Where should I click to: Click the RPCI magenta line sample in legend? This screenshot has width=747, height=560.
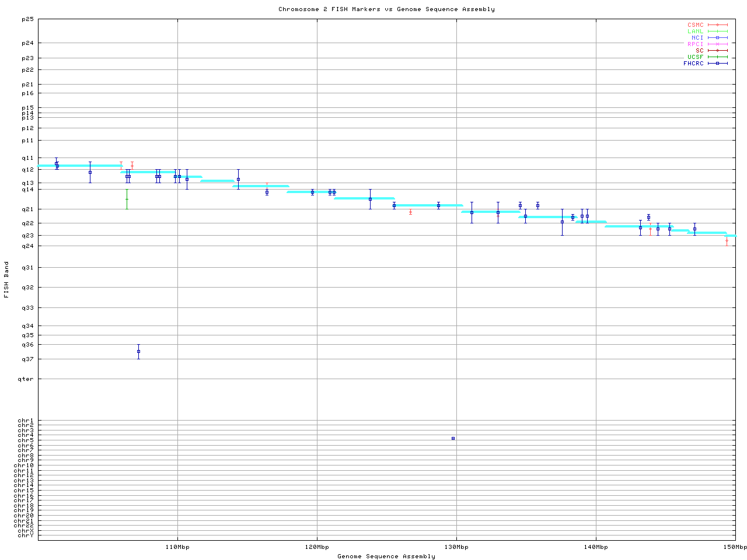(x=717, y=44)
